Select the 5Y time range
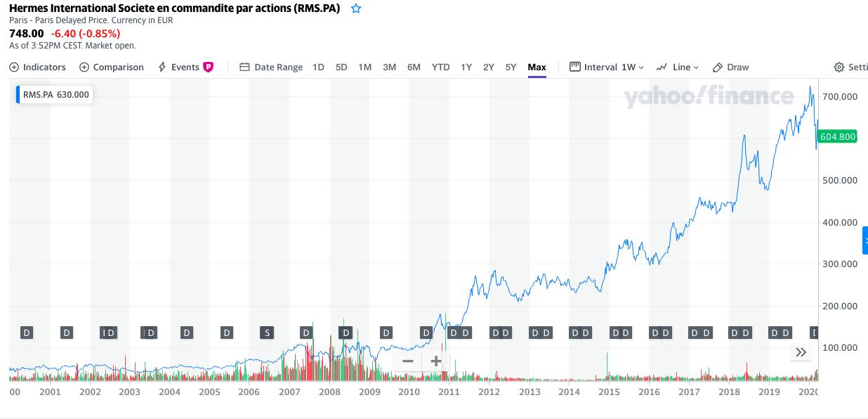Viewport: 868px width, 419px height. pos(511,67)
